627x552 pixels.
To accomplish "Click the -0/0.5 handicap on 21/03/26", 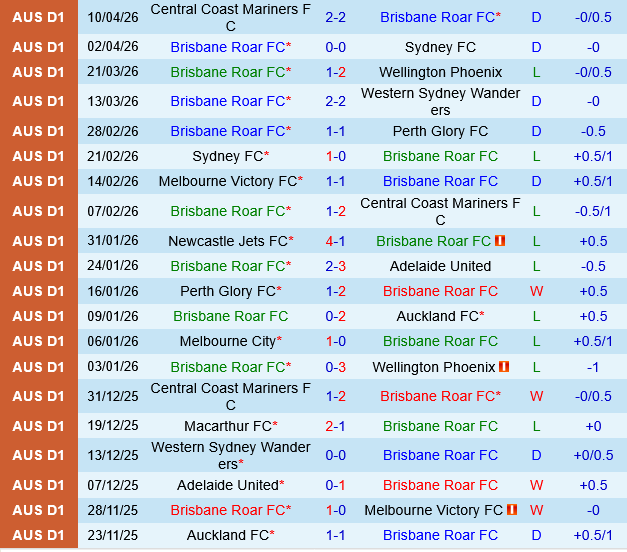I will pos(593,72).
